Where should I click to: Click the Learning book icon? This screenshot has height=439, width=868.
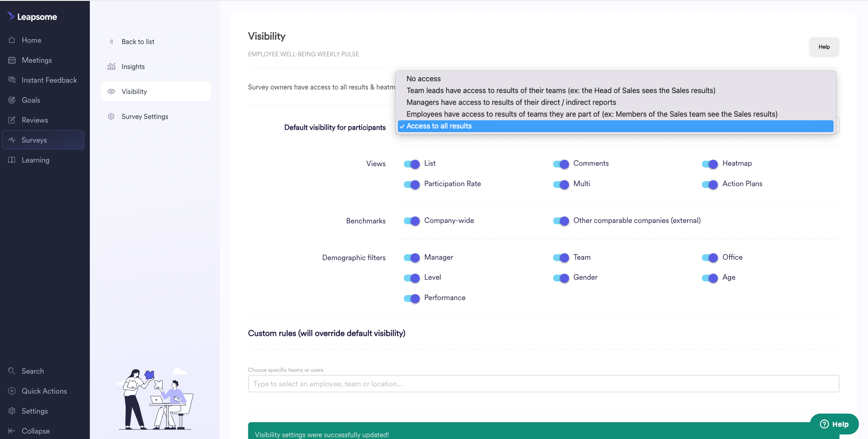[12, 160]
